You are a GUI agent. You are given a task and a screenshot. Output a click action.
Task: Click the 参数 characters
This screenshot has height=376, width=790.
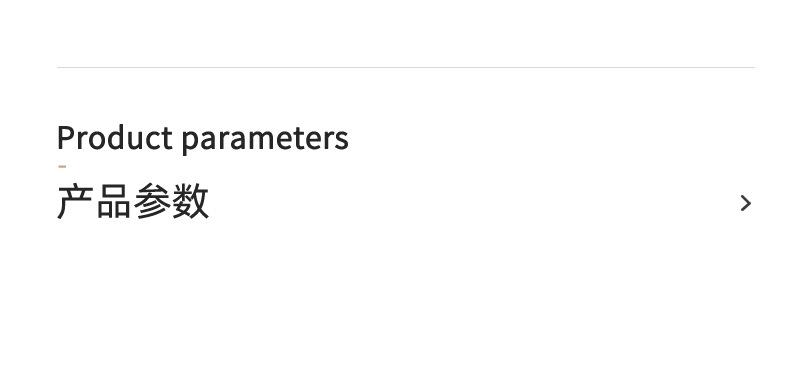pos(171,201)
